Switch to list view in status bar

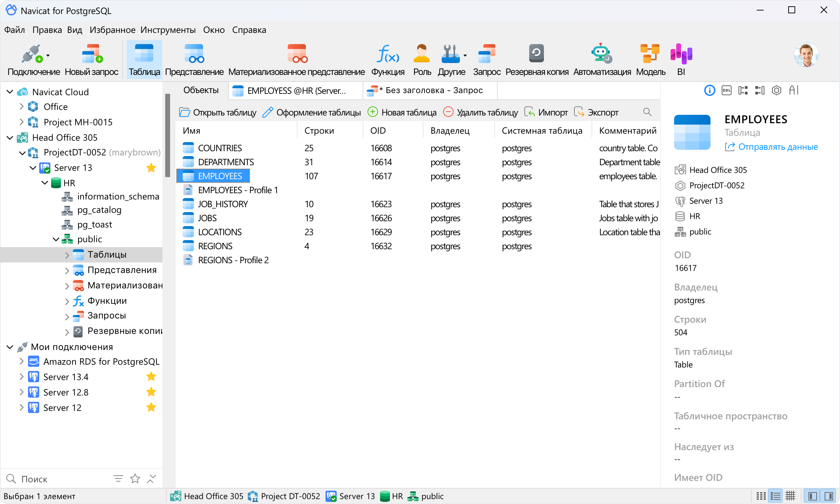[x=776, y=496]
